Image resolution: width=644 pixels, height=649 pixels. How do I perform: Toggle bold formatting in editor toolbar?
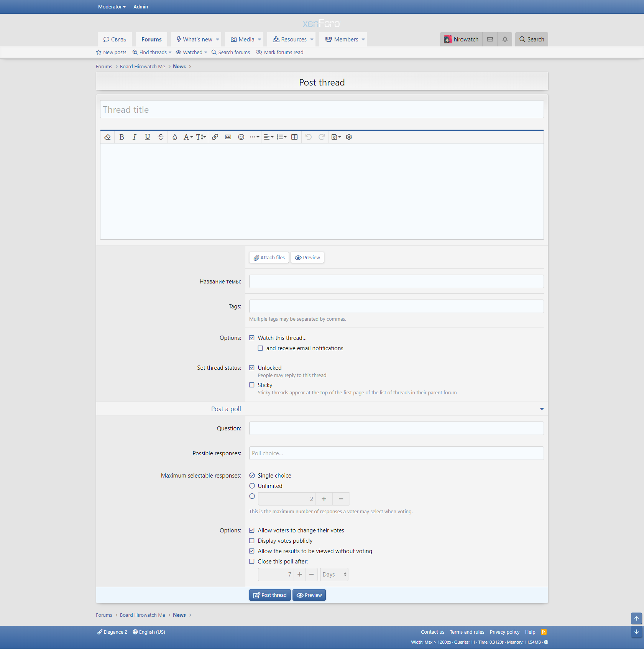click(x=122, y=137)
